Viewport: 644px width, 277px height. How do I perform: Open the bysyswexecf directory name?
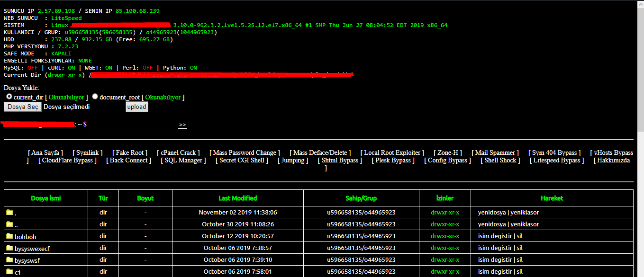(32, 248)
